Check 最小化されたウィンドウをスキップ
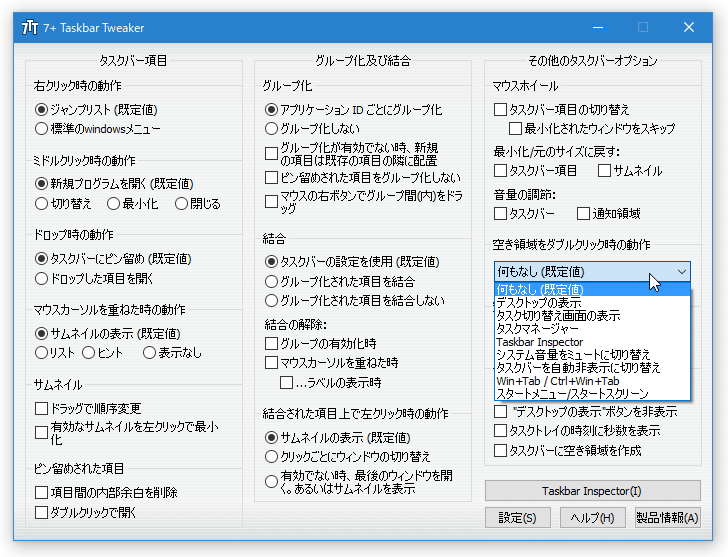This screenshot has width=728, height=557. (515, 129)
